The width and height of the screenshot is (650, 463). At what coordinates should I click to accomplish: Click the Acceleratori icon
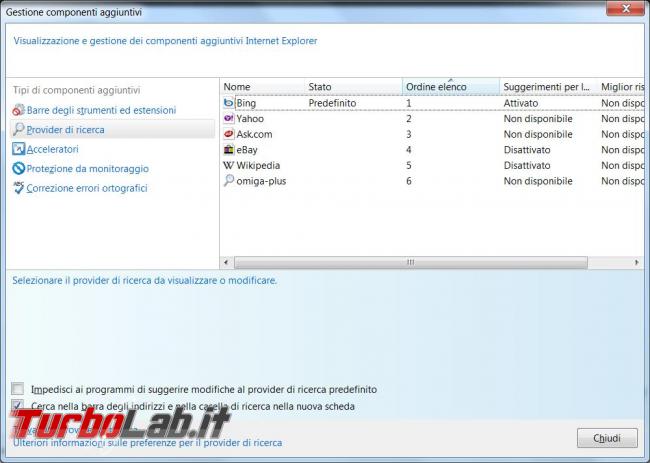click(18, 149)
